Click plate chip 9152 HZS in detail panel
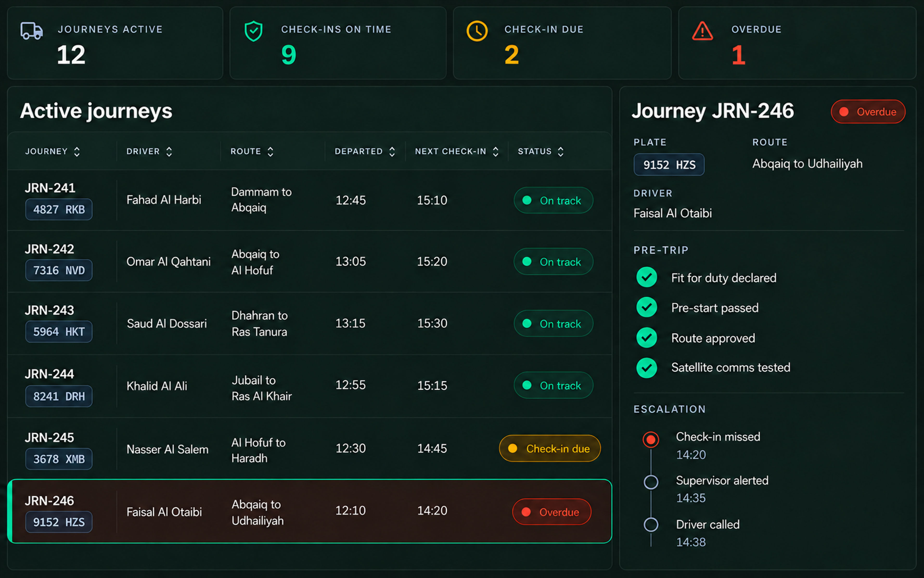This screenshot has height=578, width=924. pyautogui.click(x=669, y=165)
